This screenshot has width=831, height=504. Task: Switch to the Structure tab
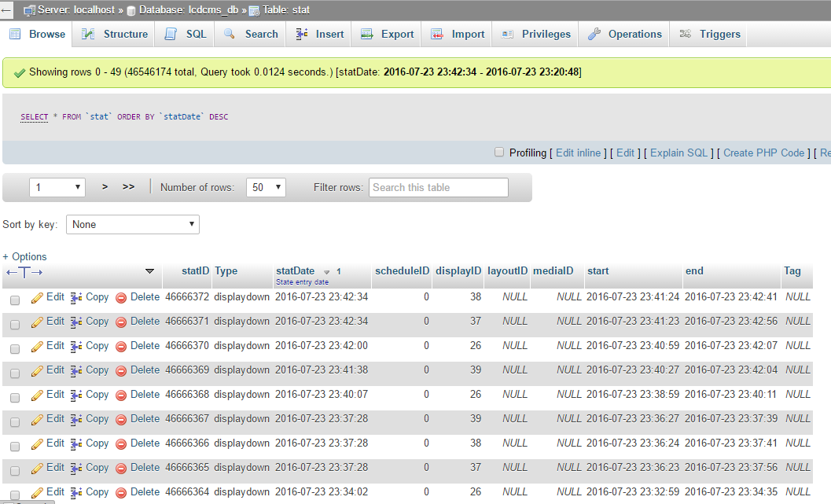pyautogui.click(x=114, y=34)
